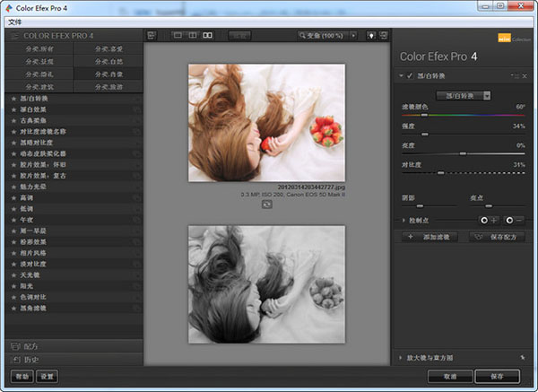Open the 黑/白转换 method dropdown
538x392 pixels.
pyautogui.click(x=462, y=94)
